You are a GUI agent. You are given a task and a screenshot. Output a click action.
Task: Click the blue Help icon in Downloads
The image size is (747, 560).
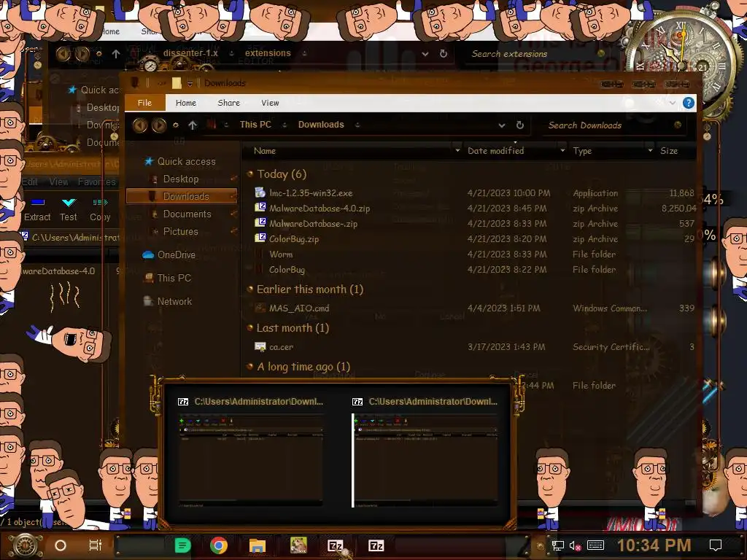(688, 103)
